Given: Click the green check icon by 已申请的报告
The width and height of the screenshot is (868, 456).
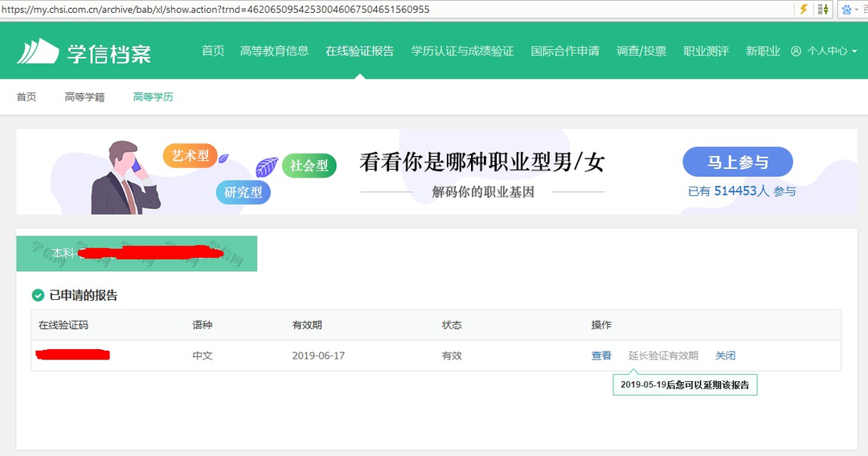Looking at the screenshot, I should 38,295.
